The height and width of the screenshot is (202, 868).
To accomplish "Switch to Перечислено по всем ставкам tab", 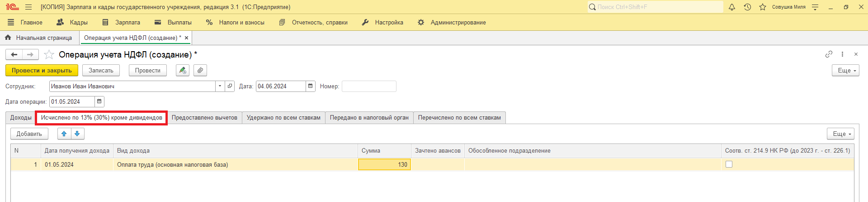I will click(x=459, y=118).
